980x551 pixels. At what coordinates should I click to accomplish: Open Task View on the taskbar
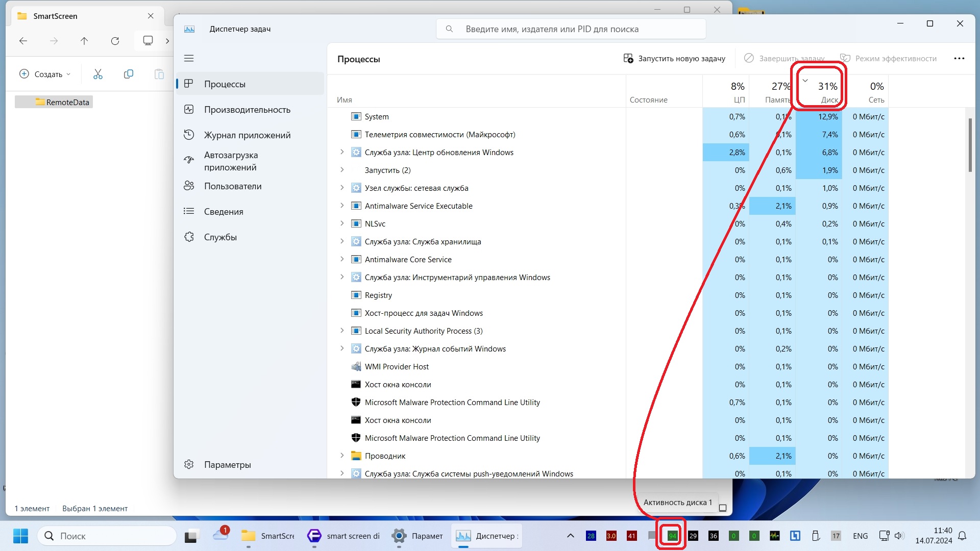tap(191, 536)
